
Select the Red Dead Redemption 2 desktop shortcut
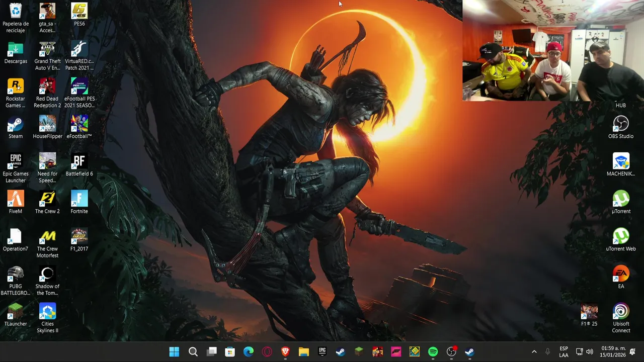[47, 93]
